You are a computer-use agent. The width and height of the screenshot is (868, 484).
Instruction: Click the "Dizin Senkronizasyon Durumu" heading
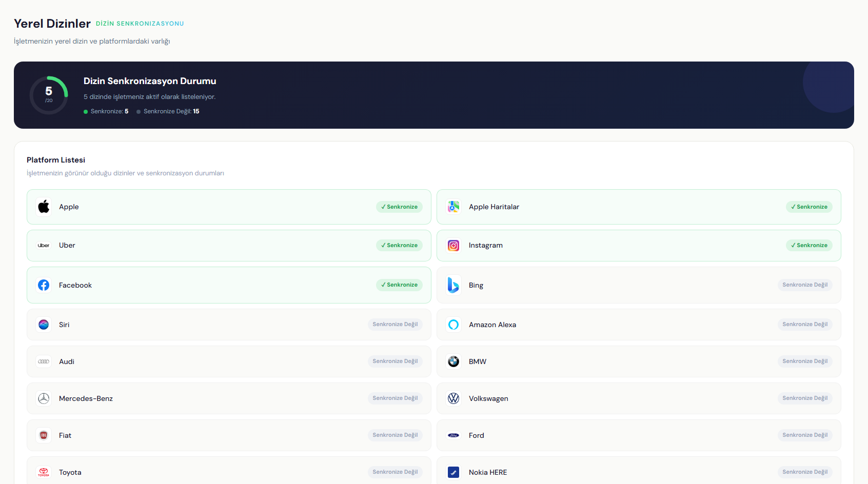[x=150, y=81]
